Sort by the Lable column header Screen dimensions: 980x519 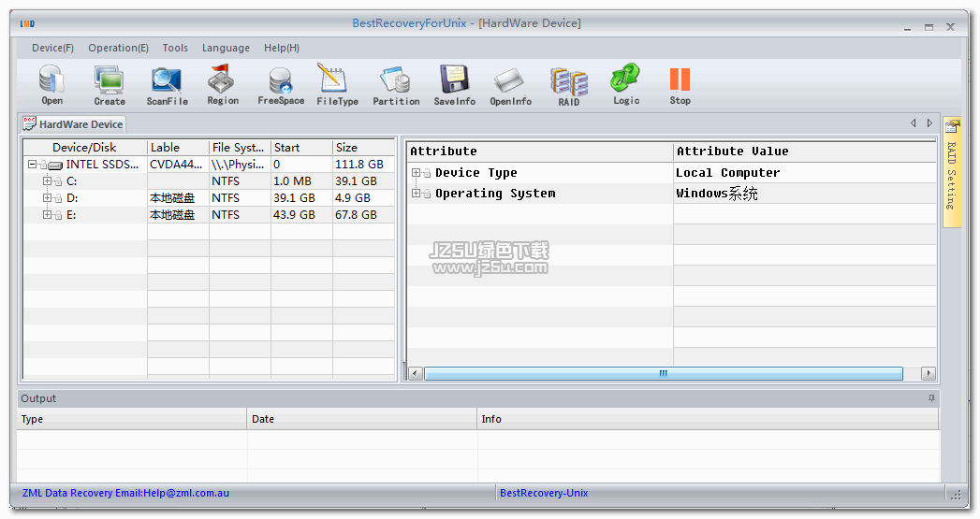[x=178, y=148]
